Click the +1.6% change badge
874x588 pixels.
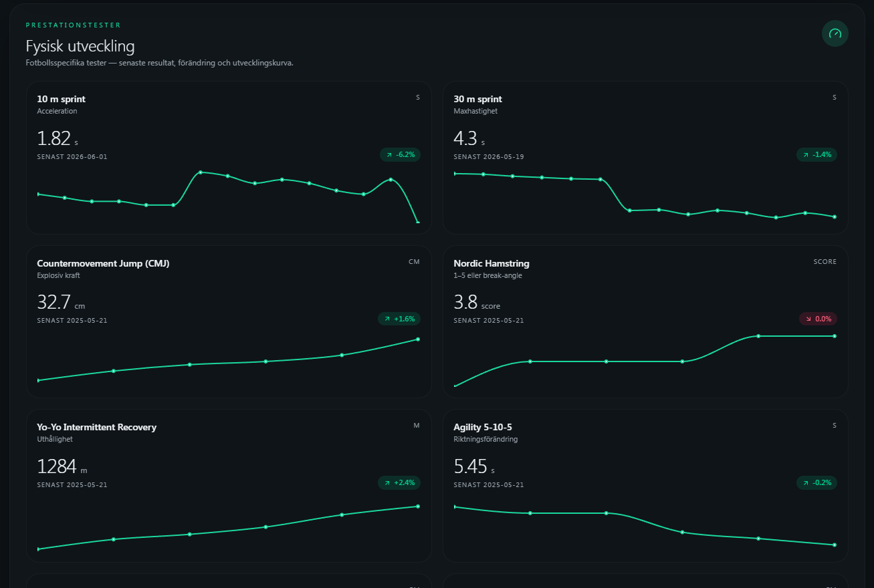[399, 319]
